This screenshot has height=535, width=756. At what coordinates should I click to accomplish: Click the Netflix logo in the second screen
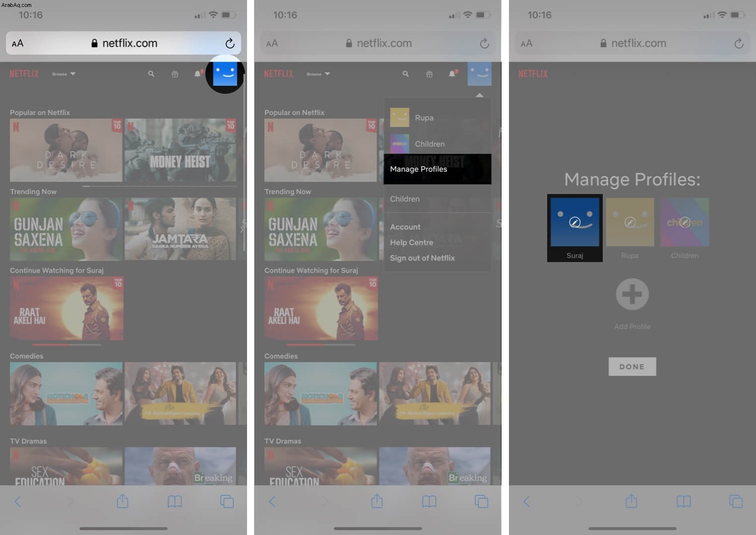pos(278,73)
